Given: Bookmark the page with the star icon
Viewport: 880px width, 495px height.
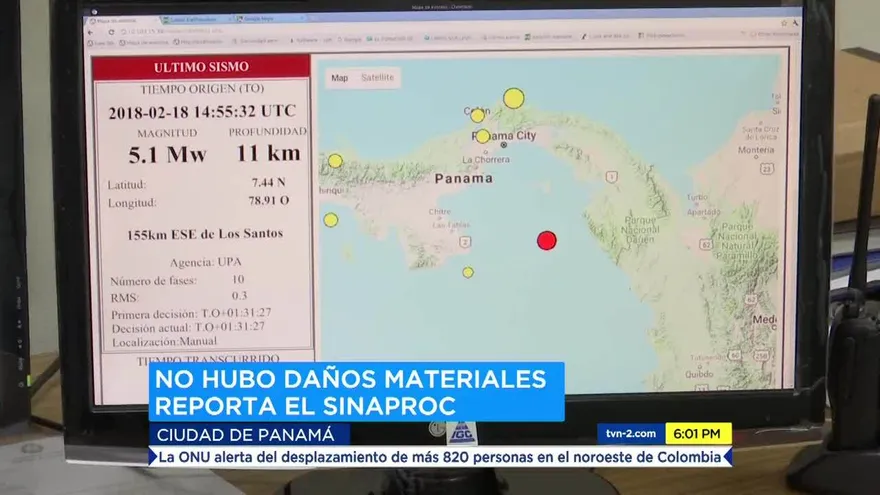Looking at the screenshot, I should [783, 23].
